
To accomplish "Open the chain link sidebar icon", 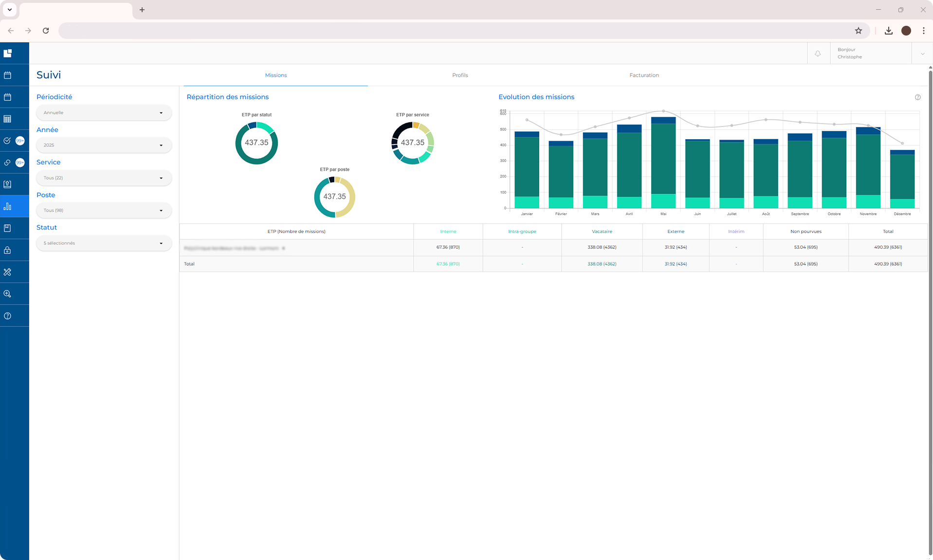I will 7,163.
